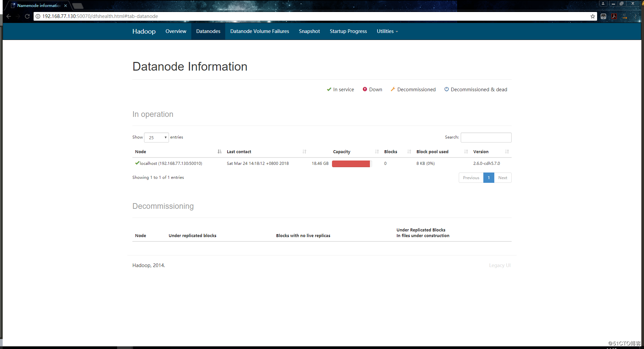Image resolution: width=644 pixels, height=349 pixels.
Task: Expand the Utilities menu
Action: click(387, 31)
